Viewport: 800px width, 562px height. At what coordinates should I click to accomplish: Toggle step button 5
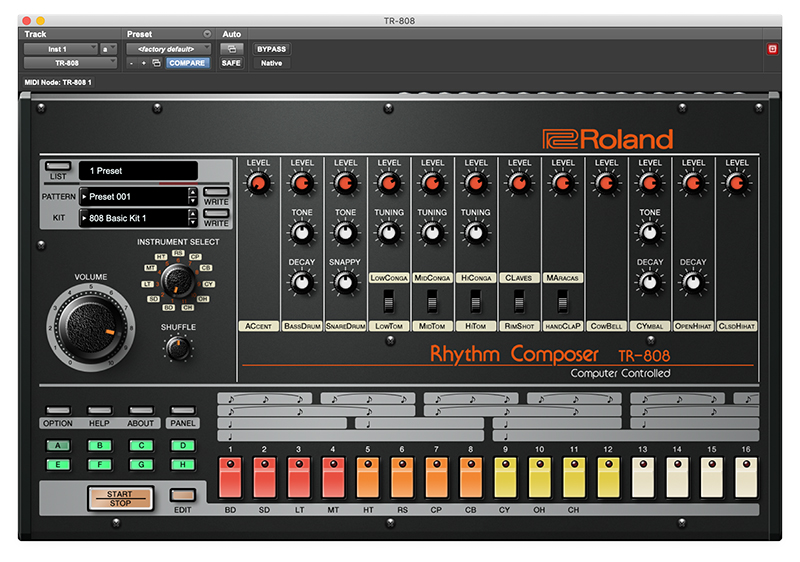point(368,477)
